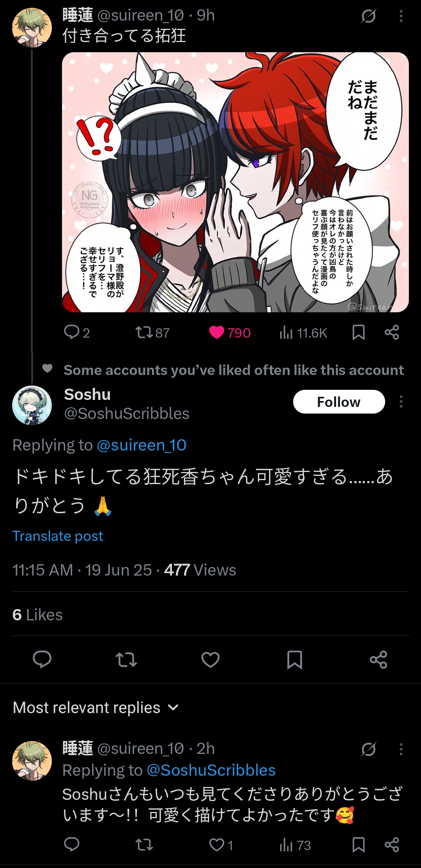Open @suireen_10 mention in Replying to
The image size is (421, 868).
[142, 445]
